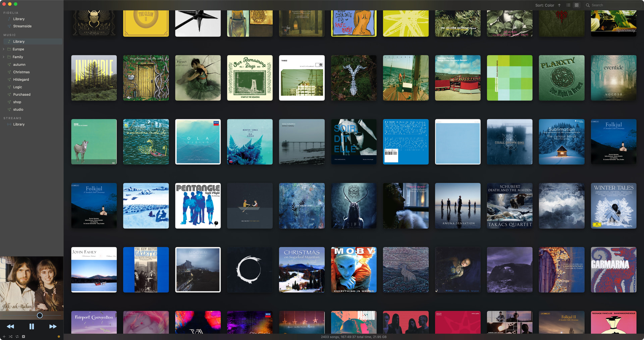This screenshot has width=644, height=340.
Task: Open the Streamside playlist
Action: tap(22, 26)
